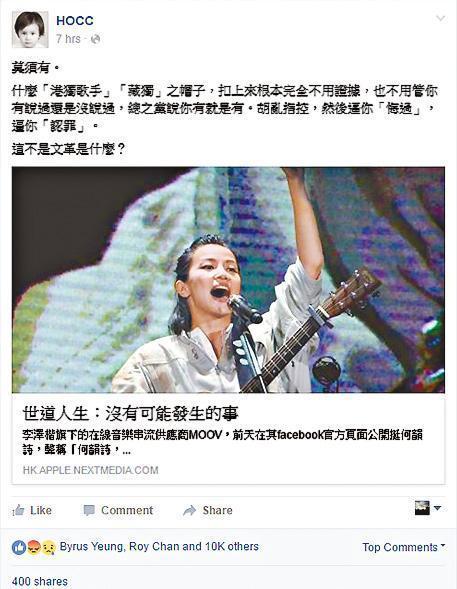Click the angry reaction face icon
The image size is (457, 589).
tap(34, 548)
